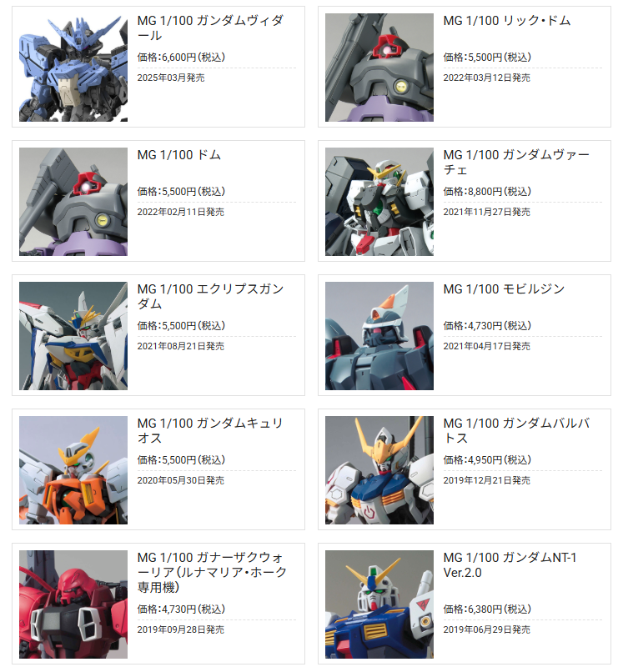This screenshot has width=618, height=672.
Task: Open the MG 1/100 モビルジン title
Action: coord(504,288)
